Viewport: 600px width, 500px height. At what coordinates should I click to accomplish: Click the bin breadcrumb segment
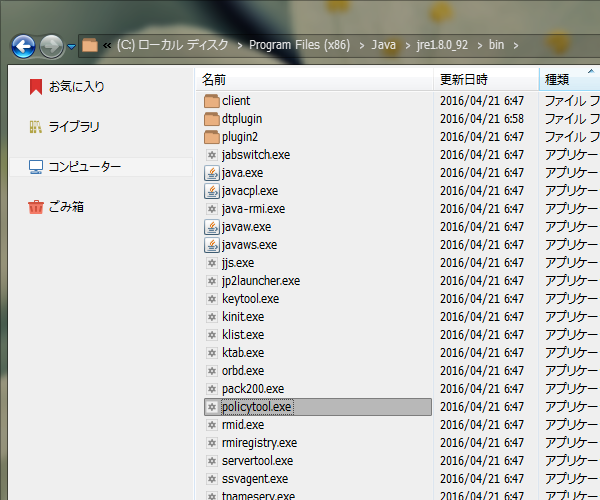(496, 45)
